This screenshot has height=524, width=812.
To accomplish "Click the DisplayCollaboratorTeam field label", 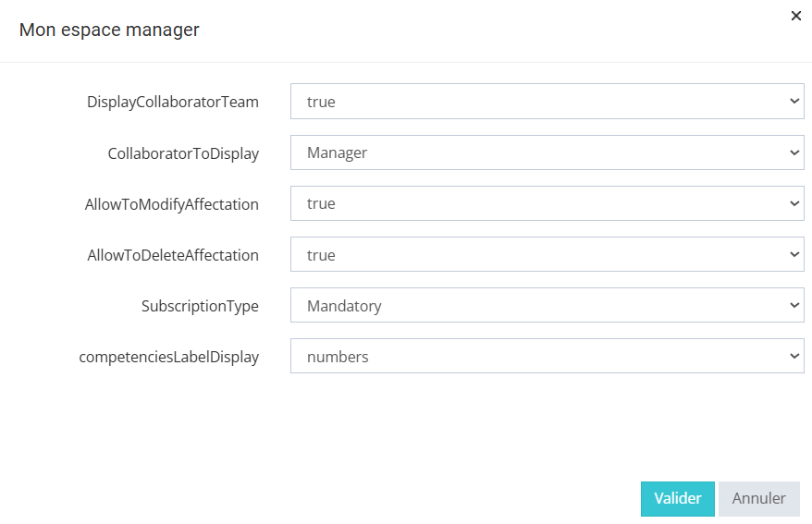I will [x=173, y=103].
